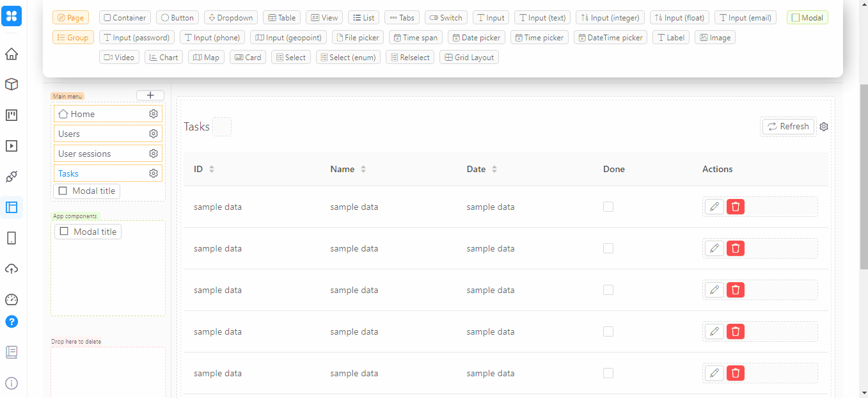
Task: Open the gear settings next to Refresh
Action: tap(824, 127)
